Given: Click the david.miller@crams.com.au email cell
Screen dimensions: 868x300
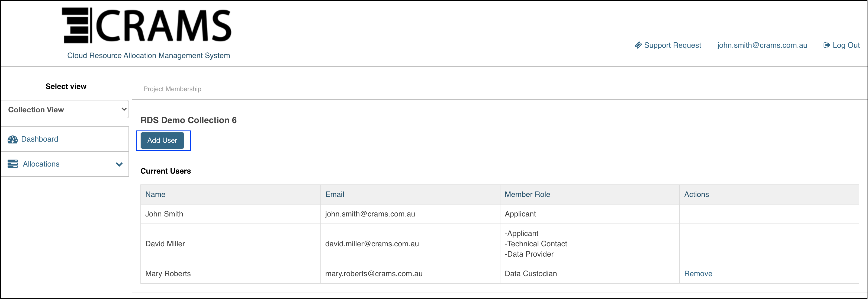Looking at the screenshot, I should click(x=410, y=244).
